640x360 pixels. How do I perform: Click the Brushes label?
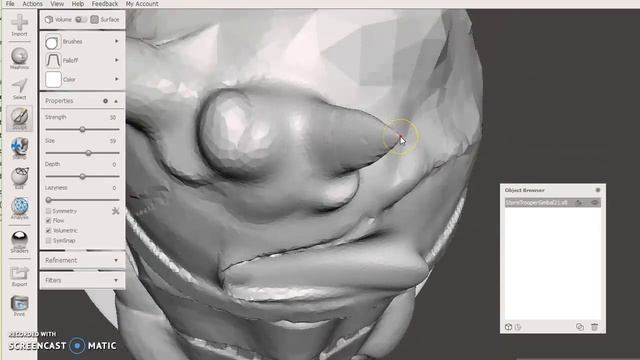click(x=73, y=42)
